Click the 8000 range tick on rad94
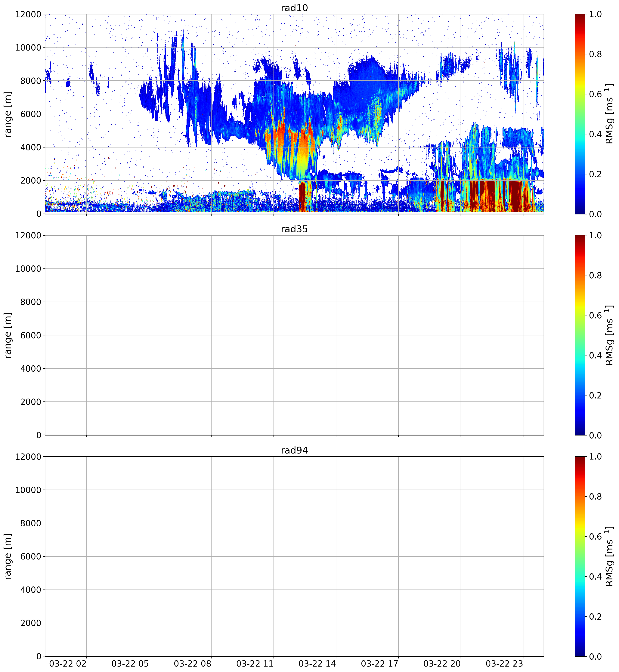619x672 pixels. pos(31,523)
